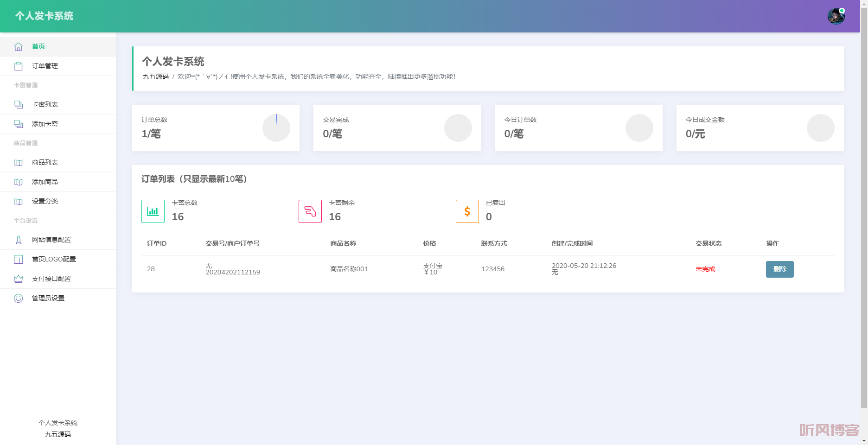Click the 订单总数 progress circle

click(x=276, y=128)
